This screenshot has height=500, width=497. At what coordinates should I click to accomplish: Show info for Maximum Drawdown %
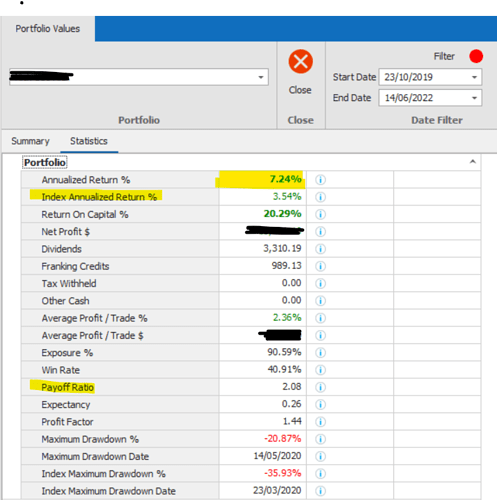(320, 439)
